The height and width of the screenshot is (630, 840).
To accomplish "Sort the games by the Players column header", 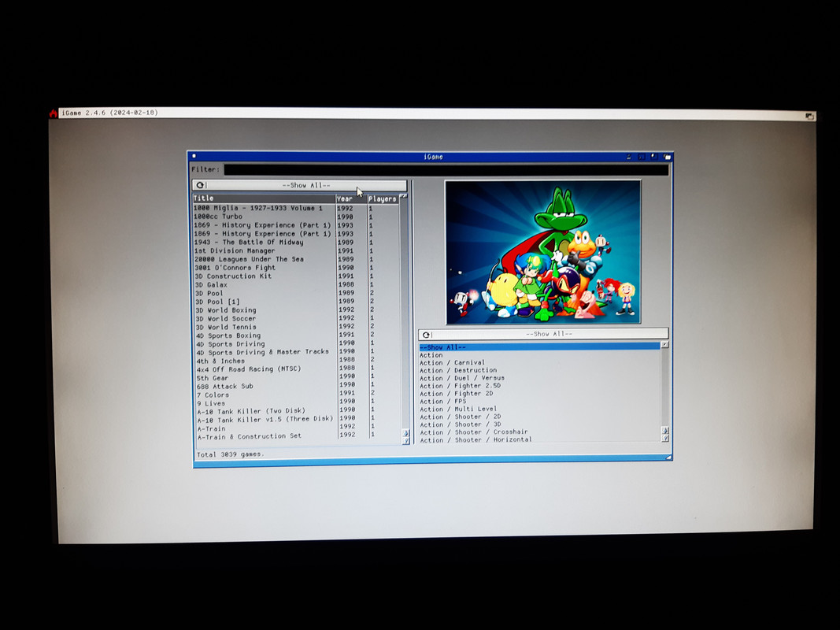I will point(383,199).
